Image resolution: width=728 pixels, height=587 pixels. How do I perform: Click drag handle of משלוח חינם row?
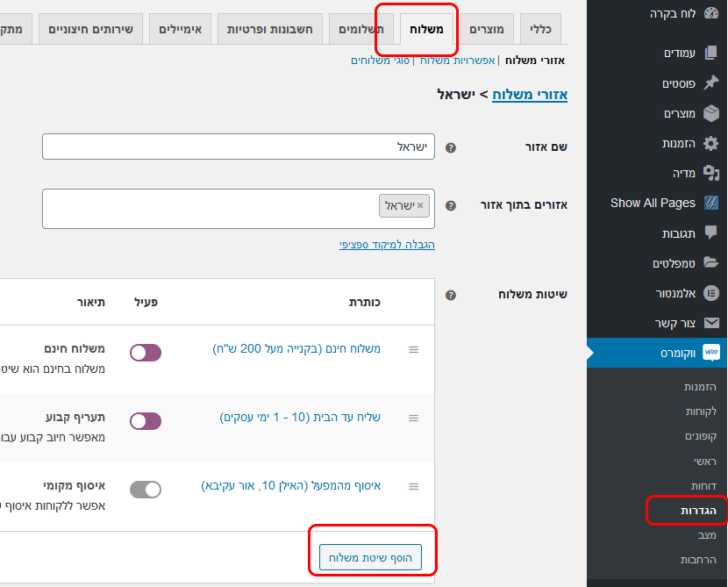pyautogui.click(x=413, y=349)
